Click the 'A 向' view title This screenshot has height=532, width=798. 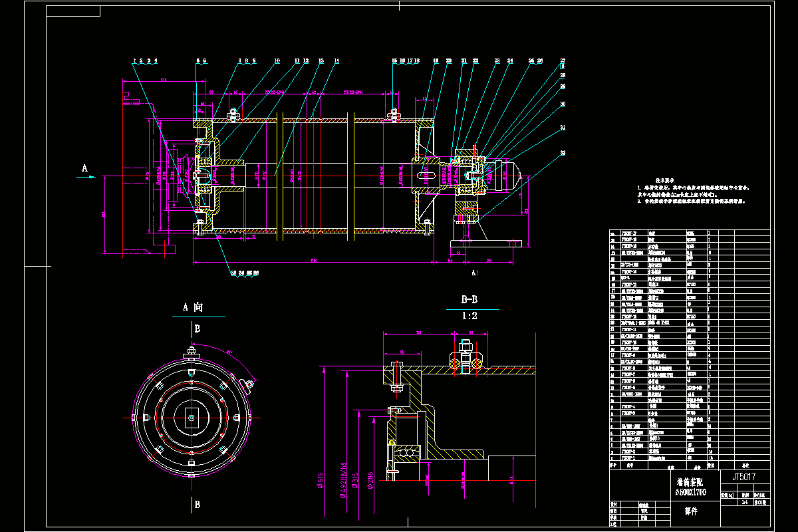[192, 307]
